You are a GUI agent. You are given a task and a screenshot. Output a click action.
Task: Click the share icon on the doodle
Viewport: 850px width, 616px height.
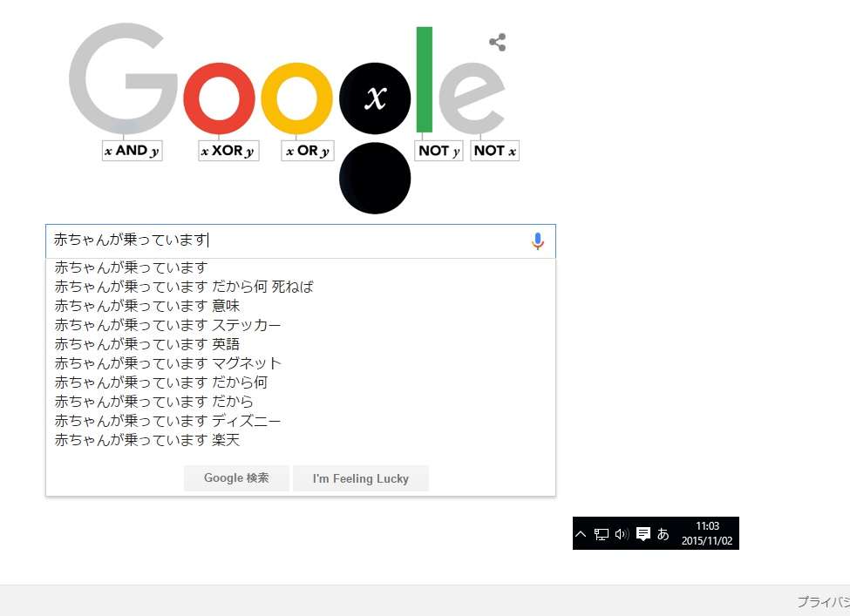point(498,43)
